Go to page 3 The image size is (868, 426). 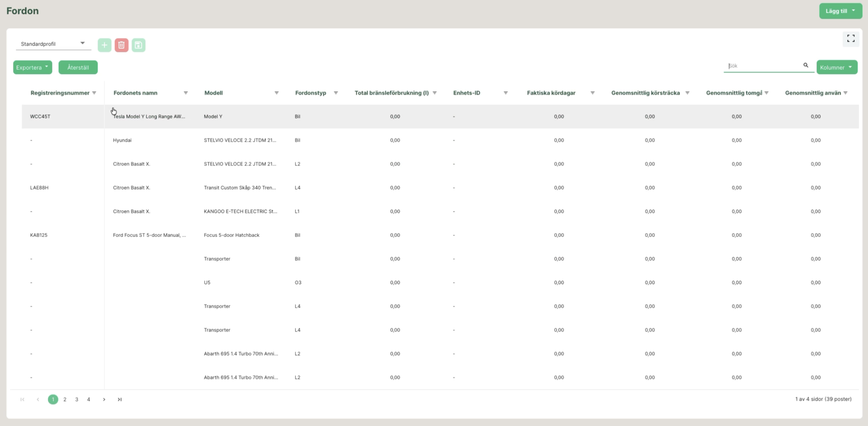coord(77,400)
